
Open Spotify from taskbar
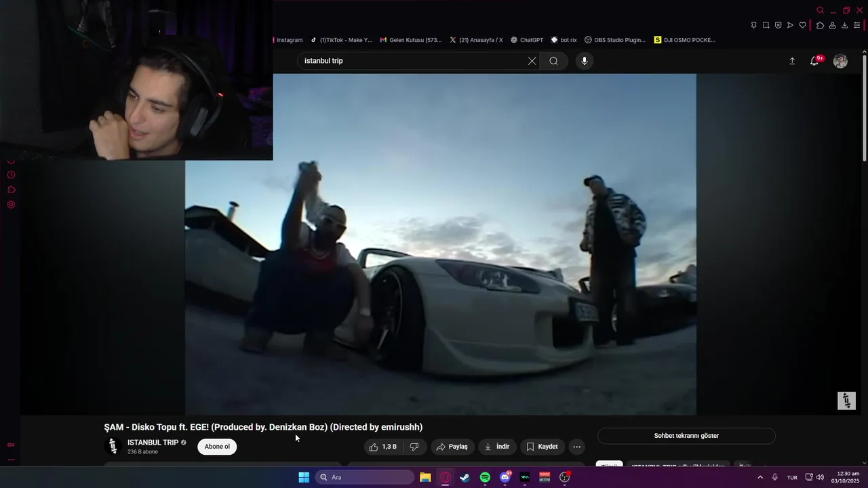tap(485, 477)
